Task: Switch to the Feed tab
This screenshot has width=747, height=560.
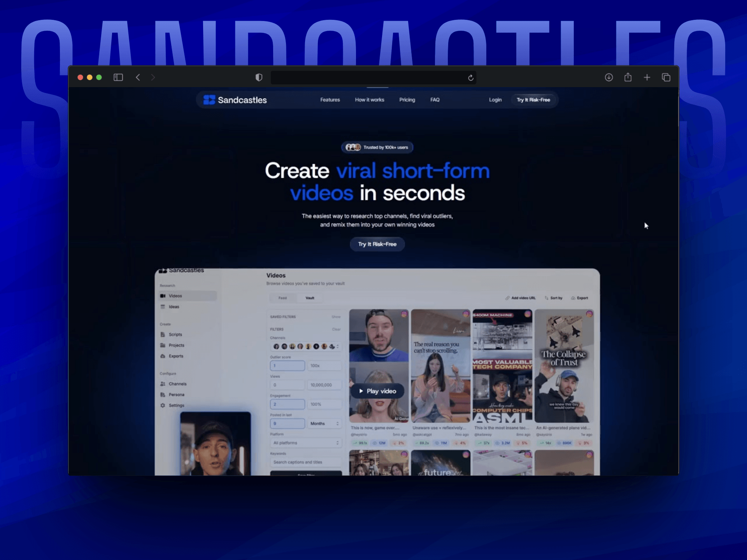Action: coord(282,298)
